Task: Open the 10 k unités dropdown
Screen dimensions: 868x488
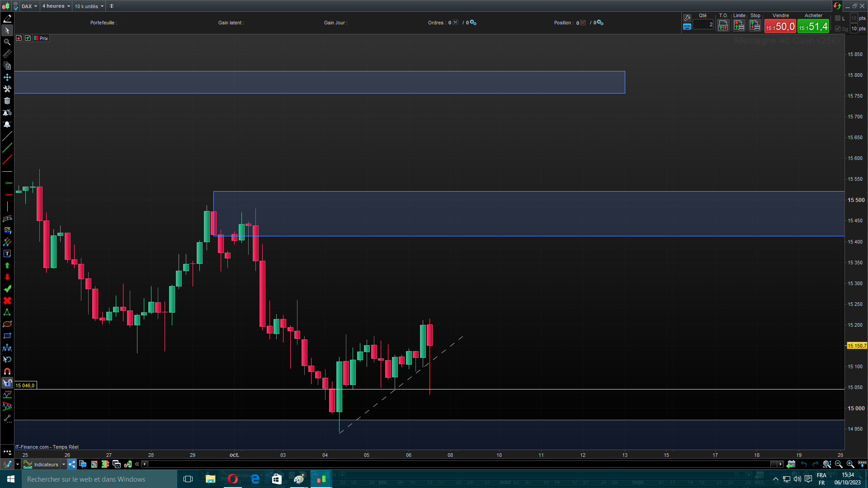Action: click(x=89, y=6)
